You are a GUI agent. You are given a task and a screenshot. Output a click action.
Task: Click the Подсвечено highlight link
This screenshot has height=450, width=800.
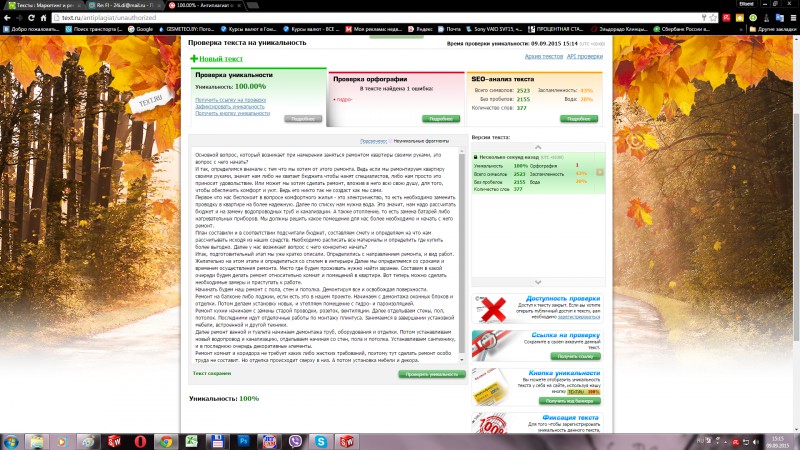pos(373,141)
